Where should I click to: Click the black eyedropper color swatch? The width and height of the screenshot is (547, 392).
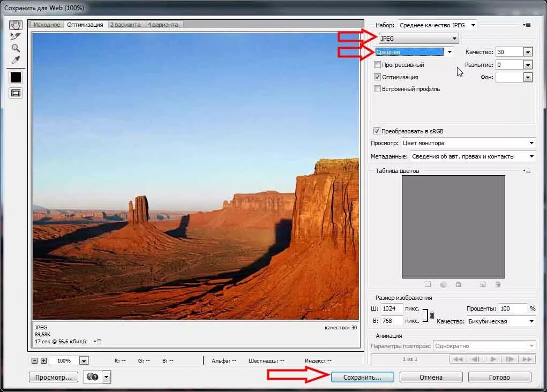(x=16, y=78)
